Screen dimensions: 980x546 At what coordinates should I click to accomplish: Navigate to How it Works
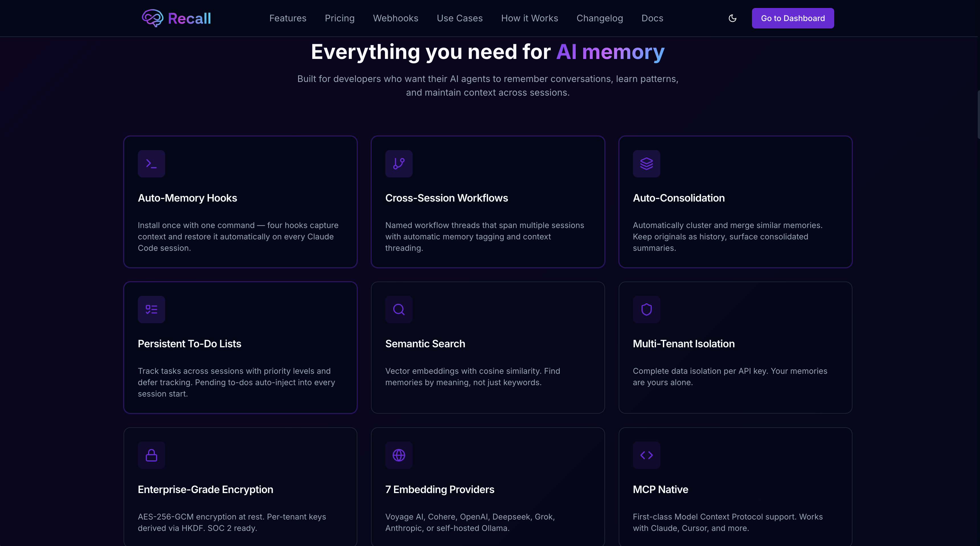529,18
